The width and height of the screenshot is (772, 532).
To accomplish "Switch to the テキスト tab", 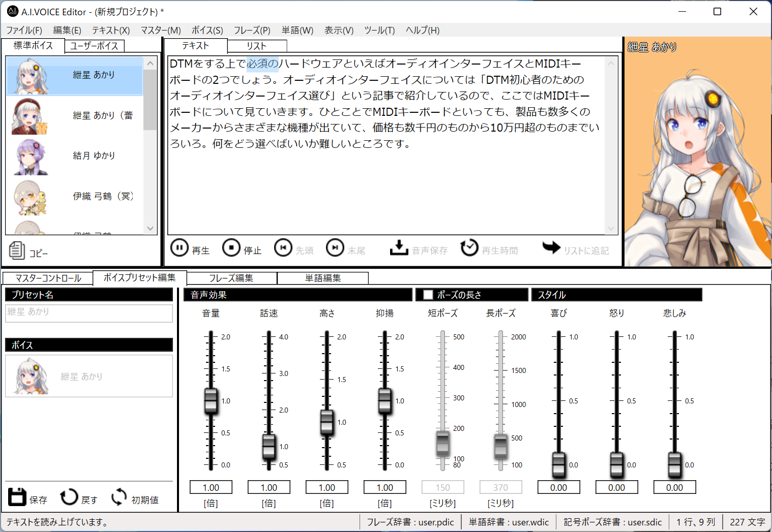I will 196,46.
